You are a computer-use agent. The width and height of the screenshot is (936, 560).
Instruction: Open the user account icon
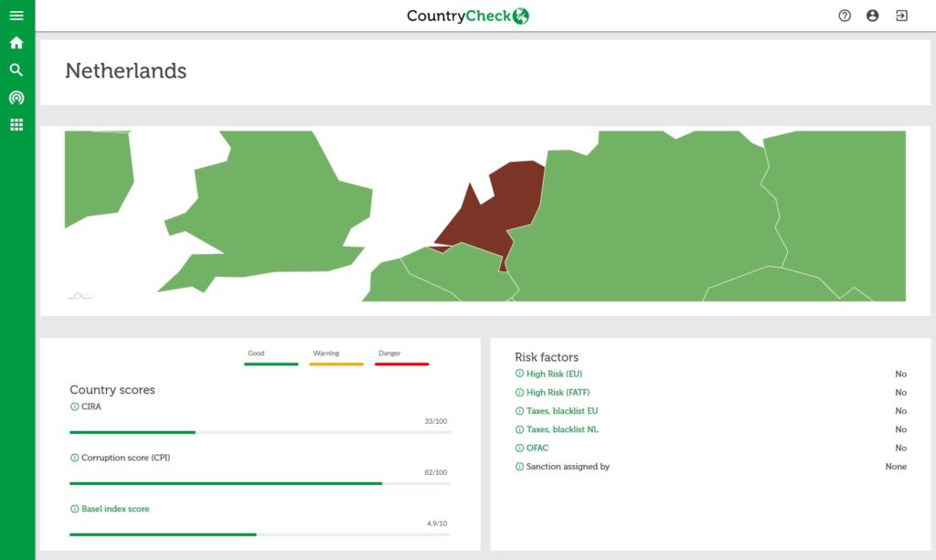[873, 16]
